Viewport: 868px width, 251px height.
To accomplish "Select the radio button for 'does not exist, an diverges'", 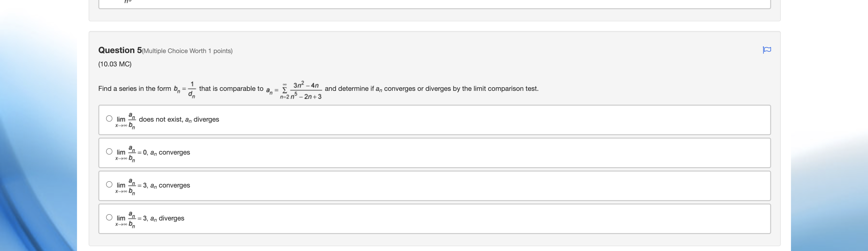I will pyautogui.click(x=109, y=118).
